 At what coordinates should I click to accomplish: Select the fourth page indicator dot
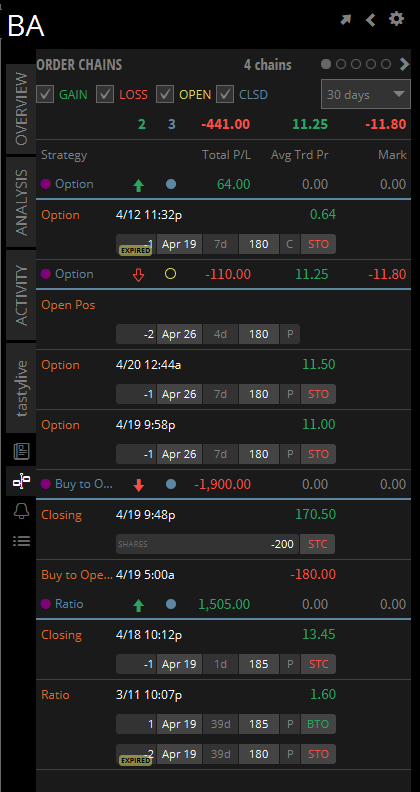[371, 64]
